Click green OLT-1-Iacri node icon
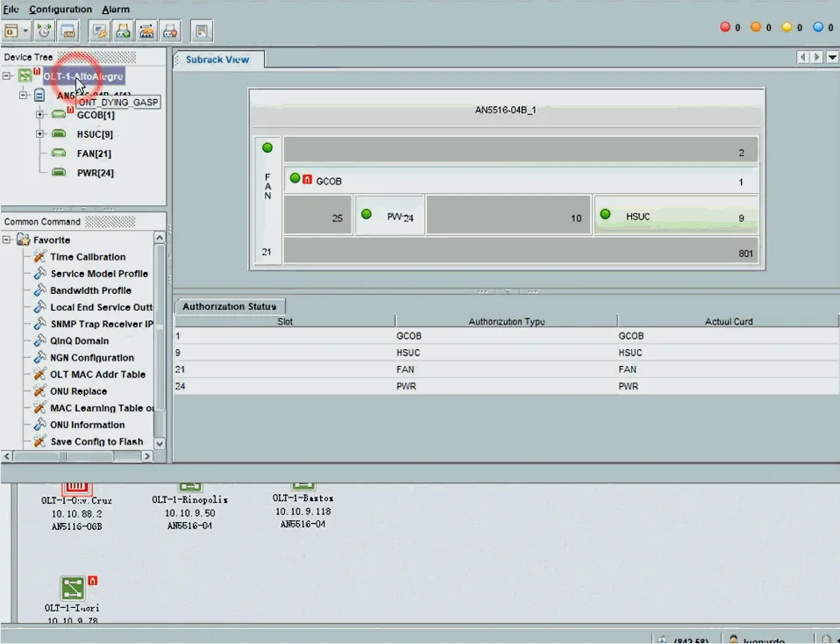The width and height of the screenshot is (840, 644). point(73,588)
